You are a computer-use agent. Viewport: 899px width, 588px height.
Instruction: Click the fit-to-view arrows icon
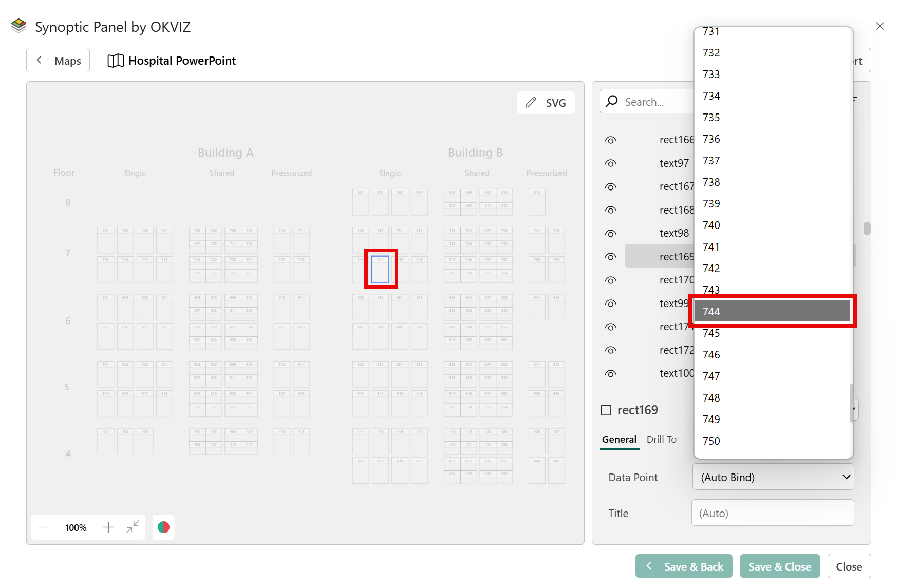[x=133, y=527]
